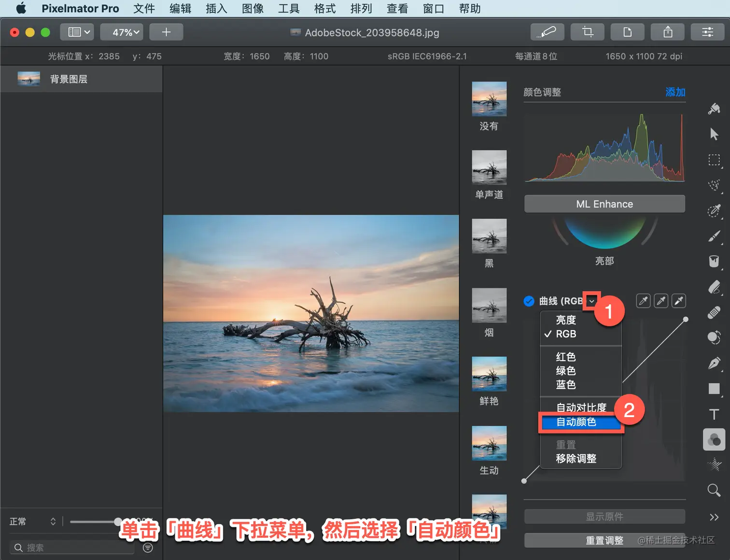The image size is (730, 560).
Task: Select the Type text tool
Action: pos(714,414)
